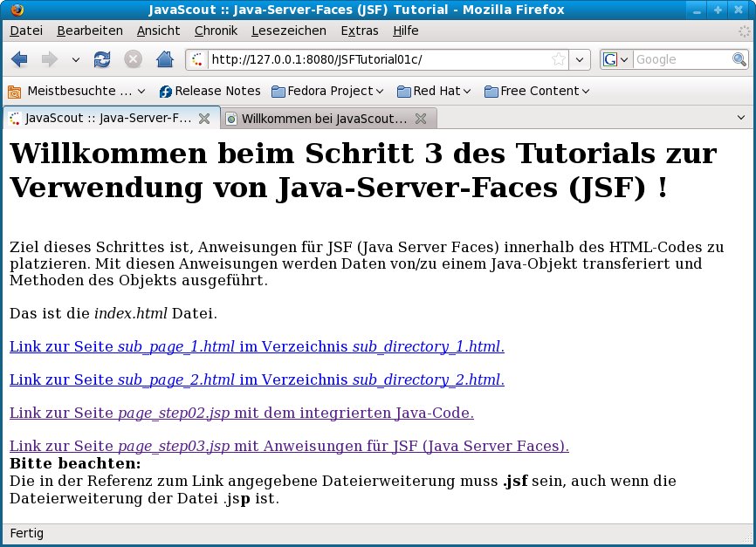Reload the current page
This screenshot has height=547, width=756.
tap(102, 59)
